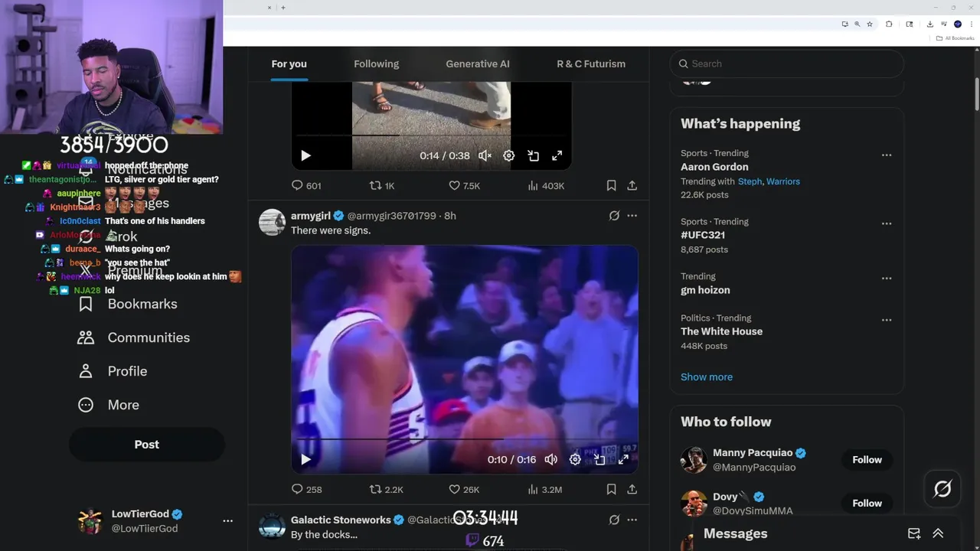Screen dimensions: 980x551
Task: Open more options for #UFC321 trend
Action: (887, 223)
